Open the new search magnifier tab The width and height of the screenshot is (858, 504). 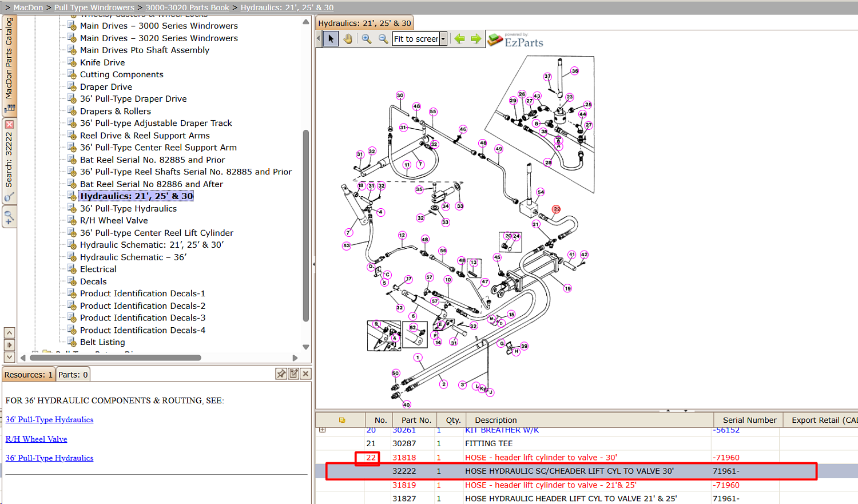[x=9, y=217]
